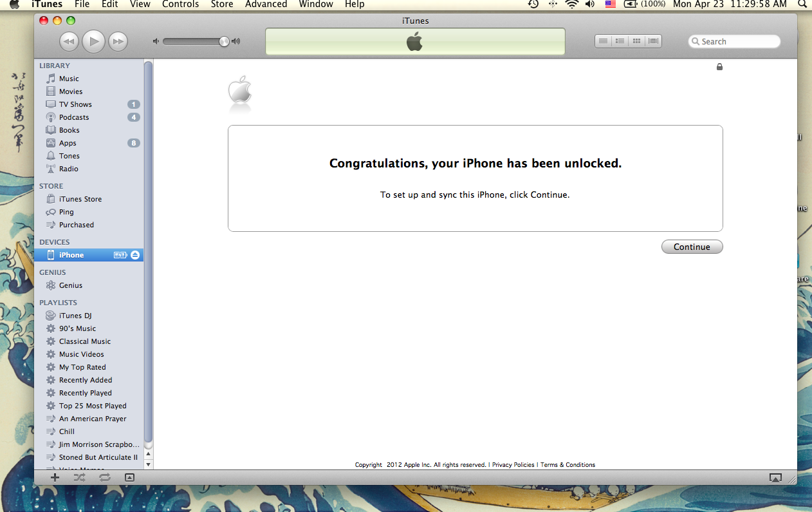Switch to song list view
The image size is (812, 512).
(x=603, y=41)
